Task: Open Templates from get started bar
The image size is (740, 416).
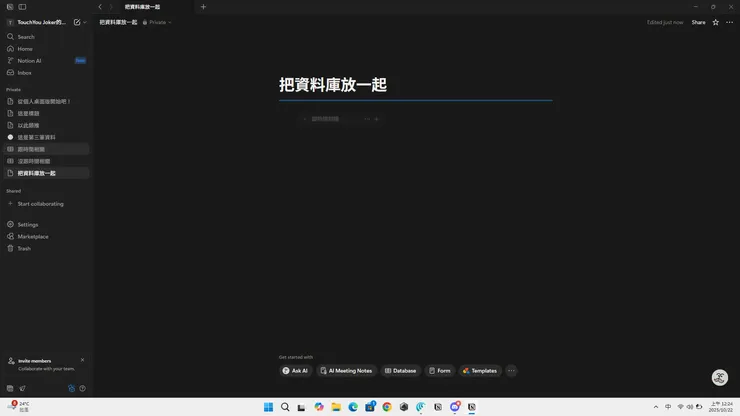Action: pyautogui.click(x=479, y=371)
